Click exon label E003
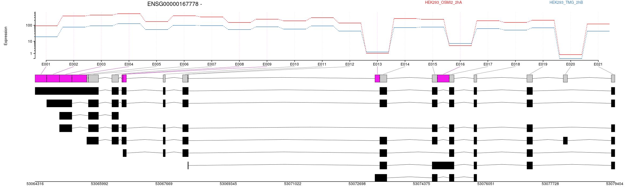 (101, 64)
